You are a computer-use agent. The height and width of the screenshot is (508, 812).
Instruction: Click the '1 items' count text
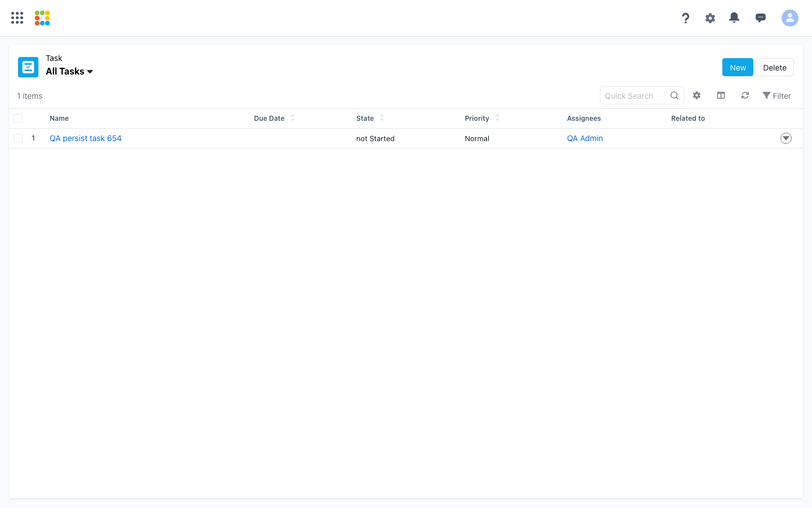(30, 96)
